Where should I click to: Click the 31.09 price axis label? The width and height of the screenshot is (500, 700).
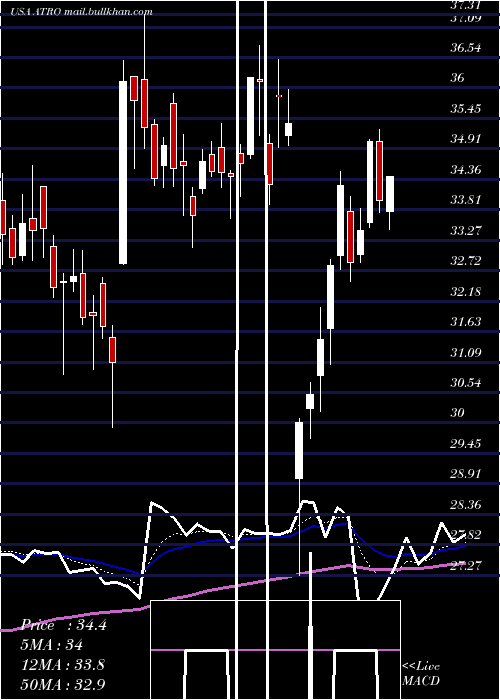[x=466, y=353]
